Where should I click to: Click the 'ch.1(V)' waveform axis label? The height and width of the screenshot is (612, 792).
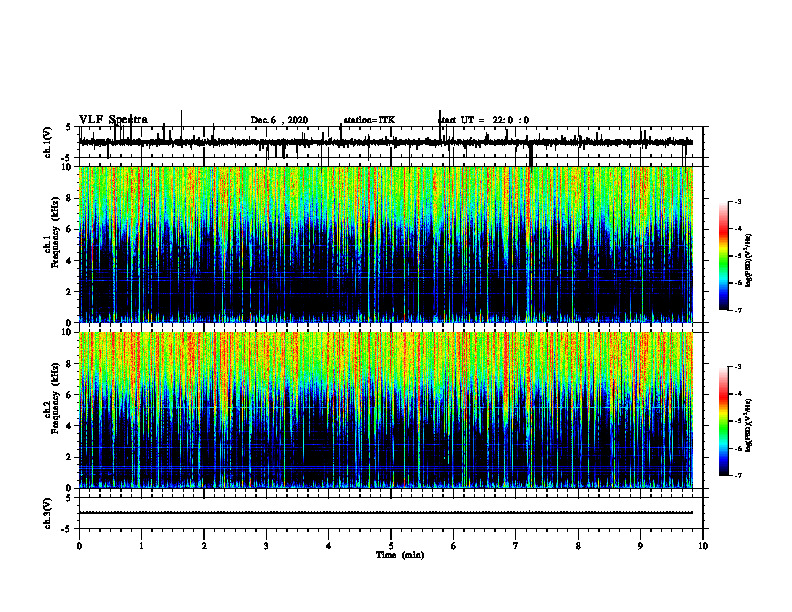[x=47, y=142]
